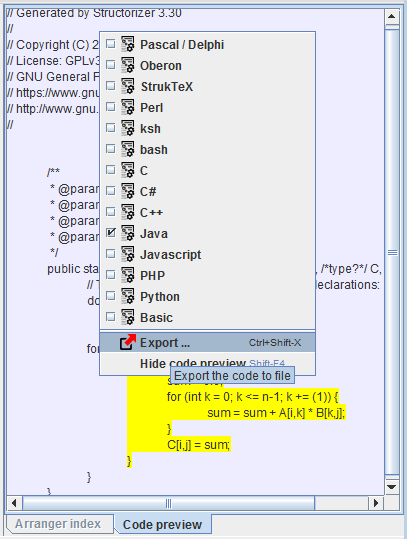Click the vertical scrollbar thumb
Screen dimensions: 407x539
pos(392,252)
